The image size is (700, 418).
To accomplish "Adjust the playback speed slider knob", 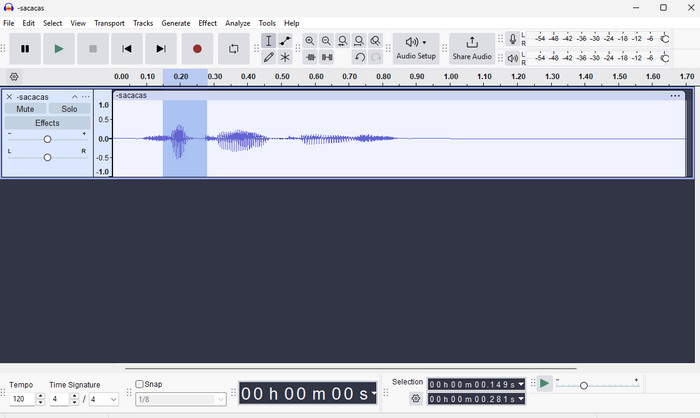I will coord(583,385).
